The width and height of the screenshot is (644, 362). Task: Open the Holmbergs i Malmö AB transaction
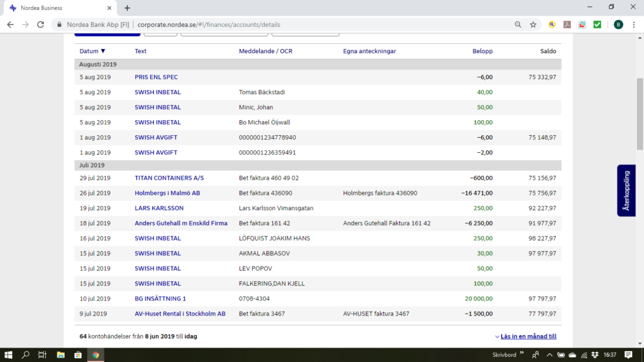pos(167,194)
